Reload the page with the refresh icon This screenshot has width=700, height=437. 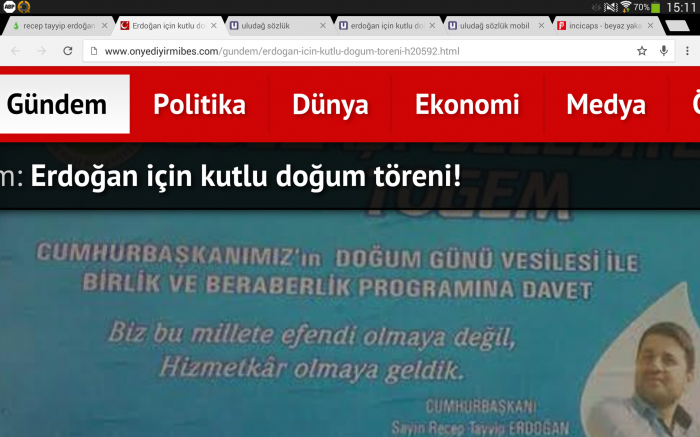click(x=68, y=51)
